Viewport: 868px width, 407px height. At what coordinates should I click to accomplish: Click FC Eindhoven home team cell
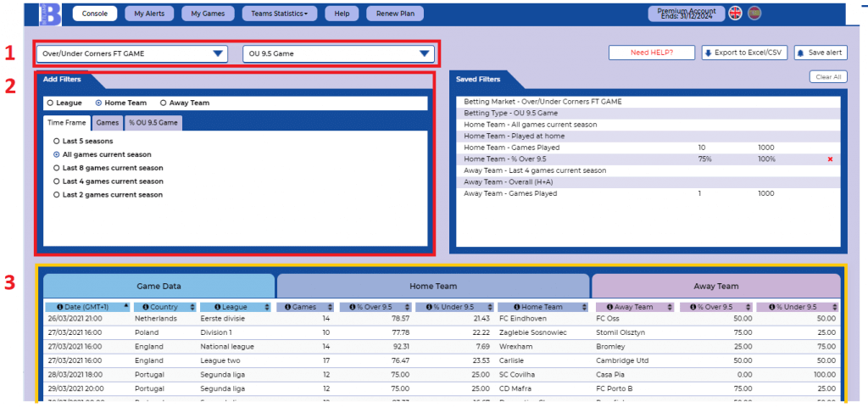coord(522,319)
